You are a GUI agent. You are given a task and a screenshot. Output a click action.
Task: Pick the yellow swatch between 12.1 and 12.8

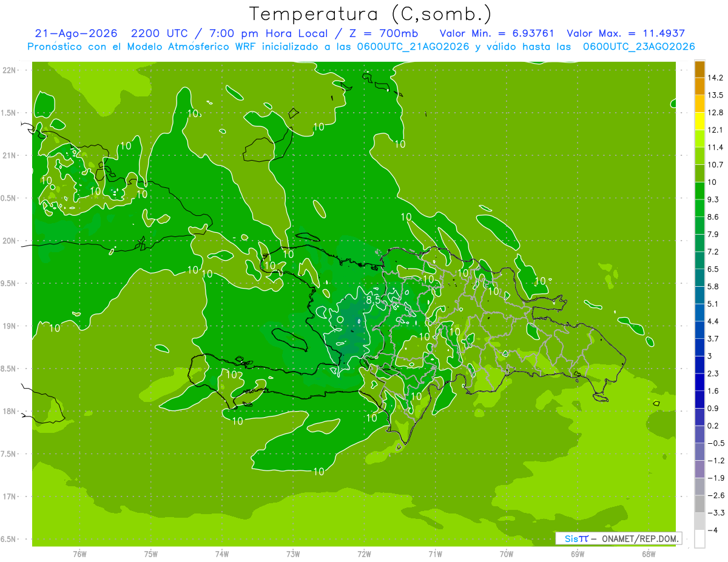tap(699, 121)
